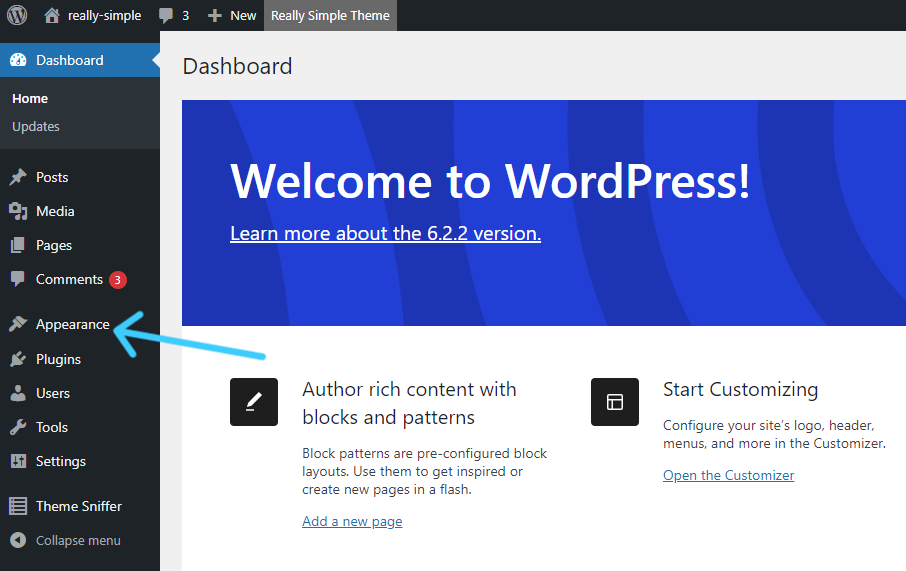Screen dimensions: 906x571
Task: Click the Configure your site's logo paragraph
Action: coord(774,435)
